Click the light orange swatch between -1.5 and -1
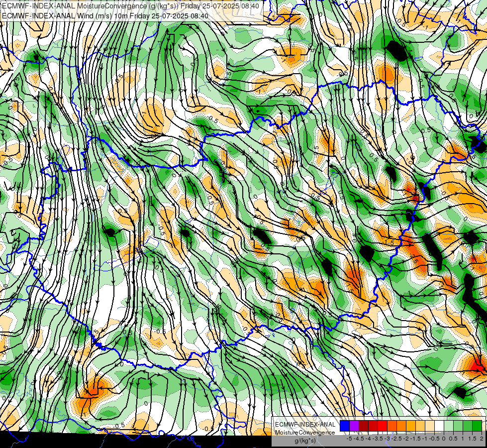This screenshot has width=487, height=448. pyautogui.click(x=420, y=426)
